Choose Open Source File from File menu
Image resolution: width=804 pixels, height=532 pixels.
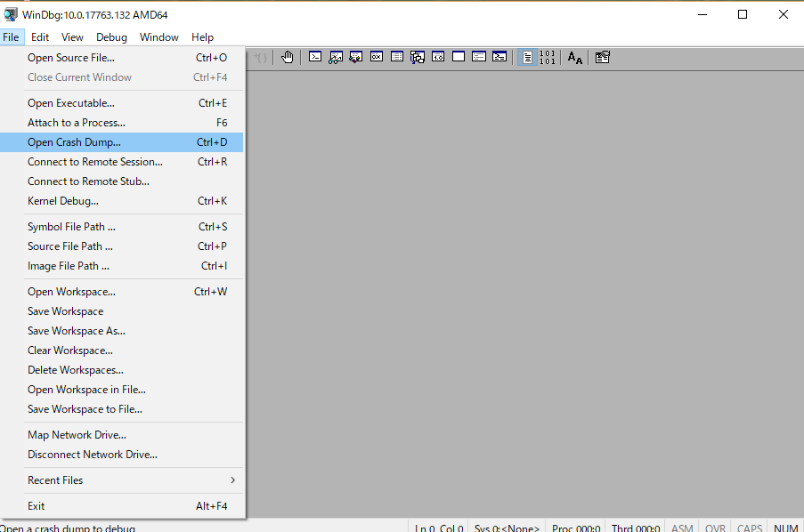tap(121, 58)
